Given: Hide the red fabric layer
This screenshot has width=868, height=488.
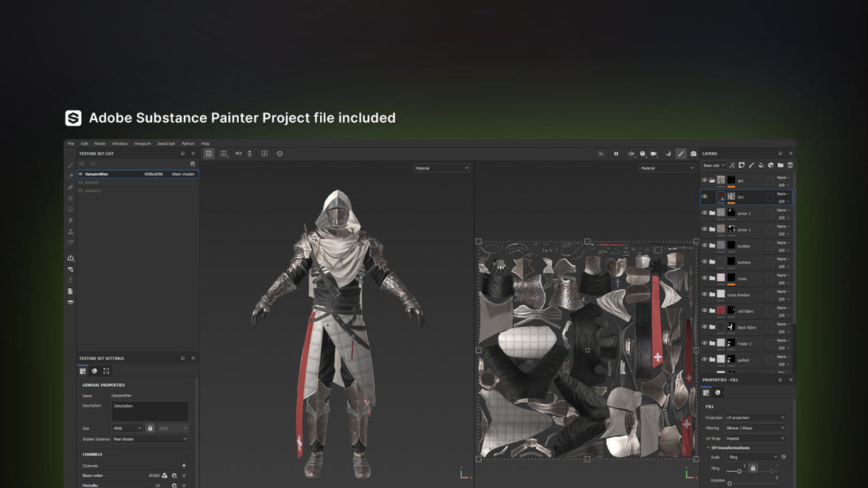Looking at the screenshot, I should 705,310.
